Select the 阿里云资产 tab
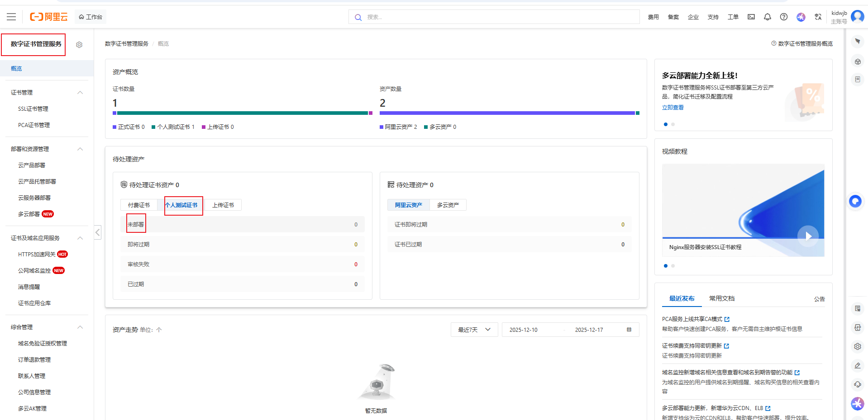868x420 pixels. click(x=408, y=205)
